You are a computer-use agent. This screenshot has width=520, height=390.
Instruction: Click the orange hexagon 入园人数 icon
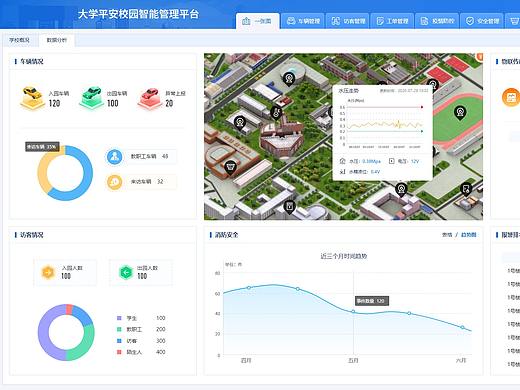tap(48, 272)
